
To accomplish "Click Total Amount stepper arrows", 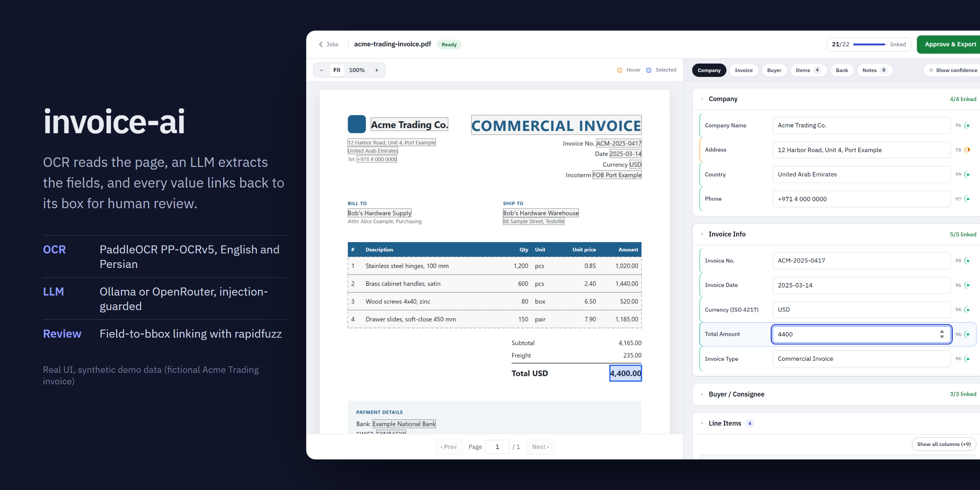I will pos(942,334).
